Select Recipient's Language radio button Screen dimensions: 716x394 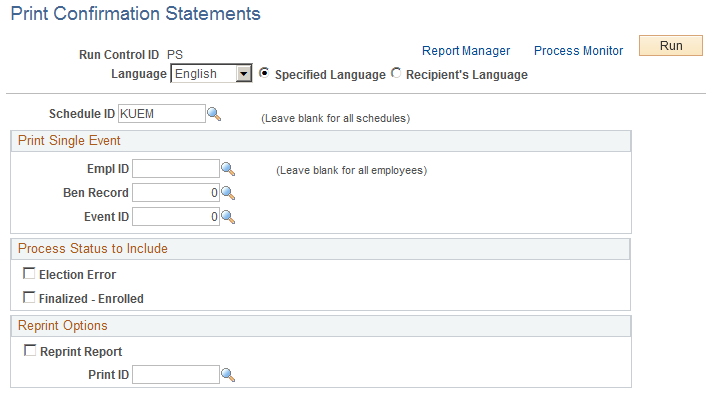(x=396, y=73)
